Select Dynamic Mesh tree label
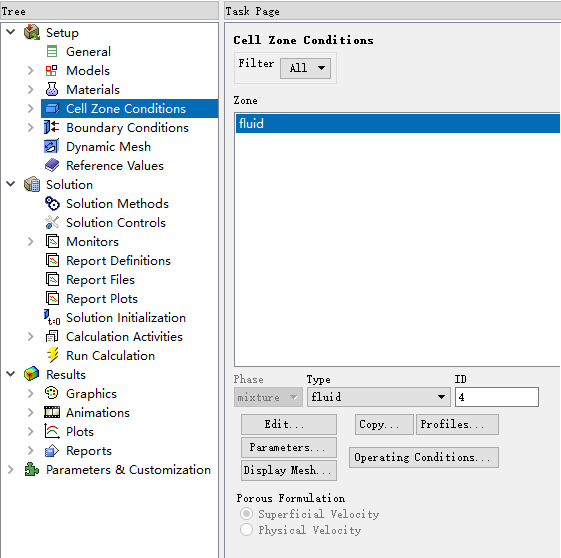Viewport: 561px width, 558px height. (108, 146)
